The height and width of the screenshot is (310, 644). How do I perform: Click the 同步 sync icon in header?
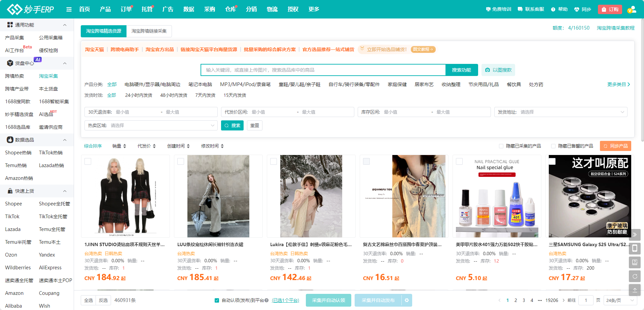click(x=577, y=9)
